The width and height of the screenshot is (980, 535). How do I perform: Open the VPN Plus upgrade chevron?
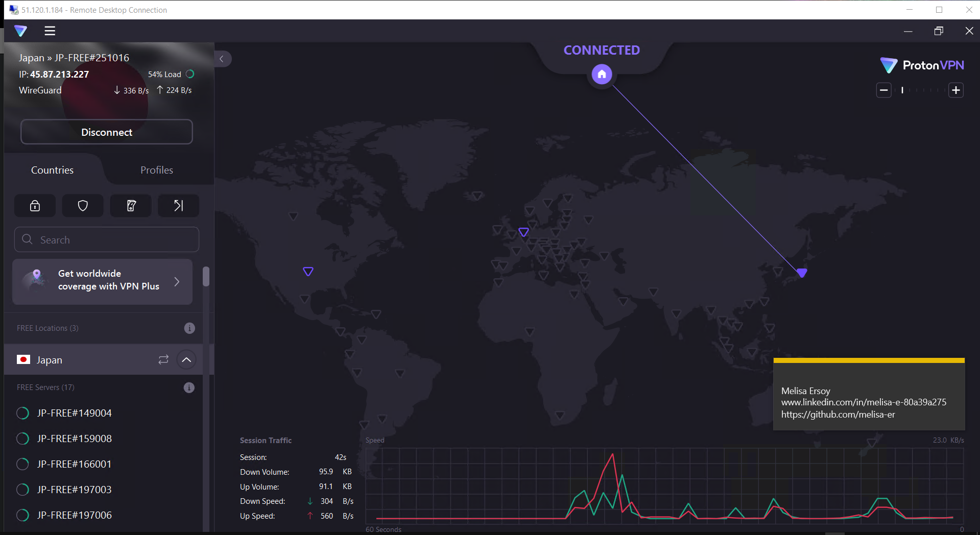tap(177, 282)
